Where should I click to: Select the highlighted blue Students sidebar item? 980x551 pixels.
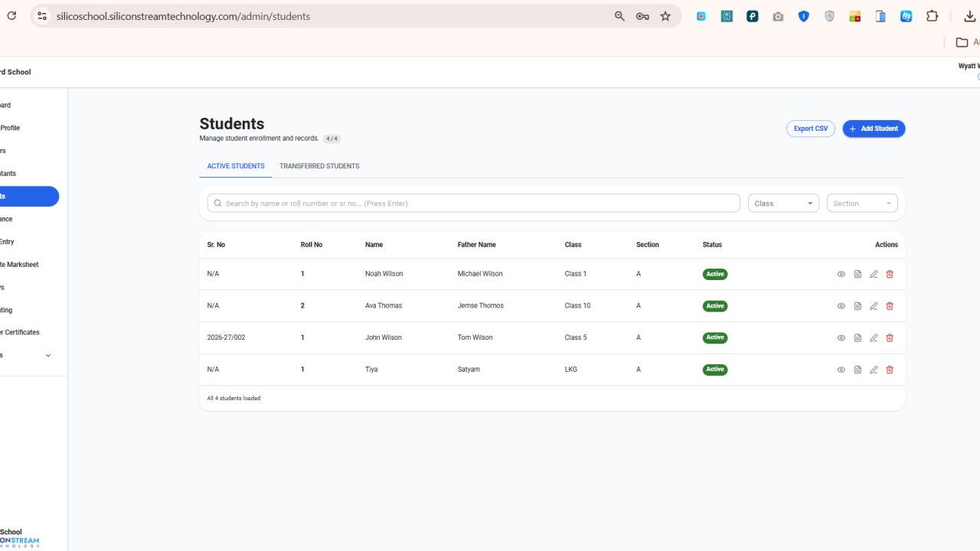click(28, 197)
